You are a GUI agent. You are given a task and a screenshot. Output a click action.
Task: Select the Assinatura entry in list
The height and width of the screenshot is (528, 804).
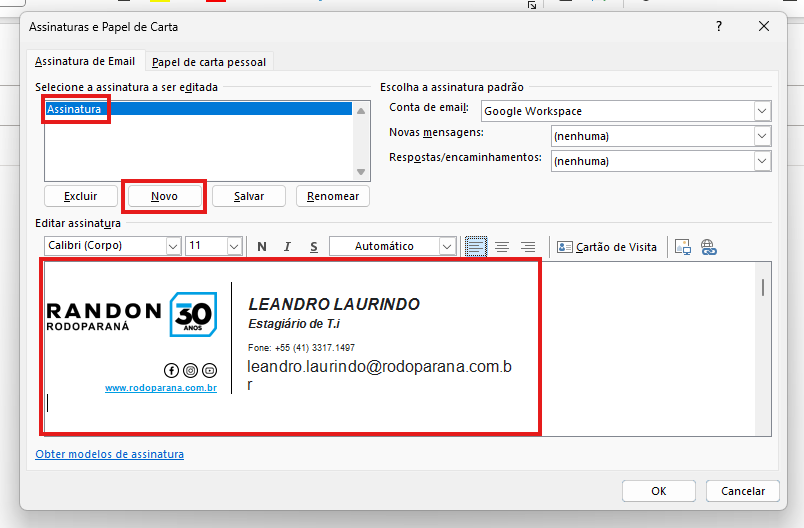198,109
